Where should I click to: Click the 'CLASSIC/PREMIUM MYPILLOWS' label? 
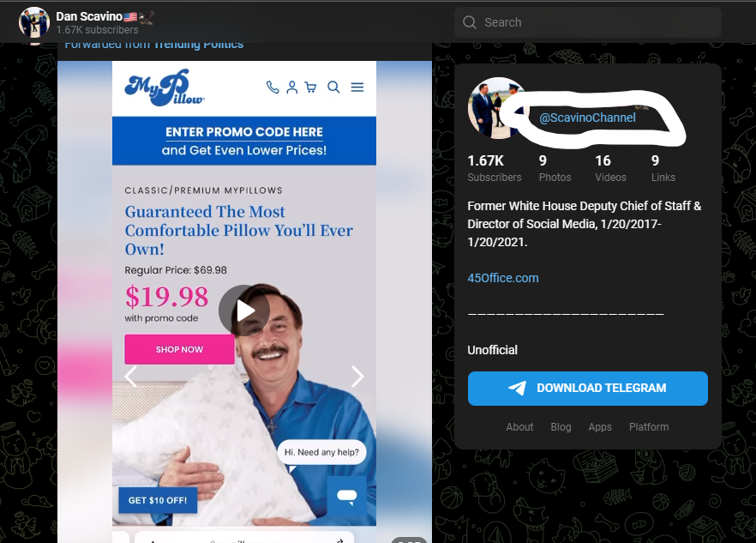pyautogui.click(x=203, y=190)
